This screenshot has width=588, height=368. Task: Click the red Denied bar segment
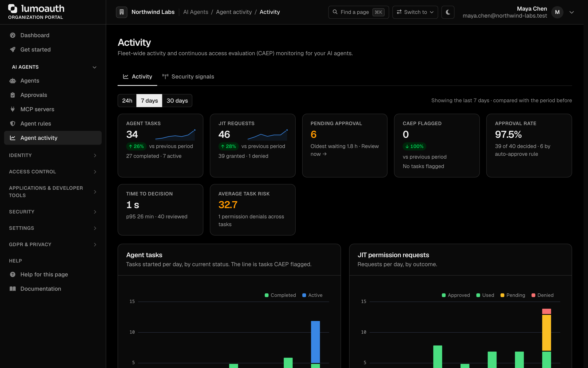pyautogui.click(x=546, y=311)
